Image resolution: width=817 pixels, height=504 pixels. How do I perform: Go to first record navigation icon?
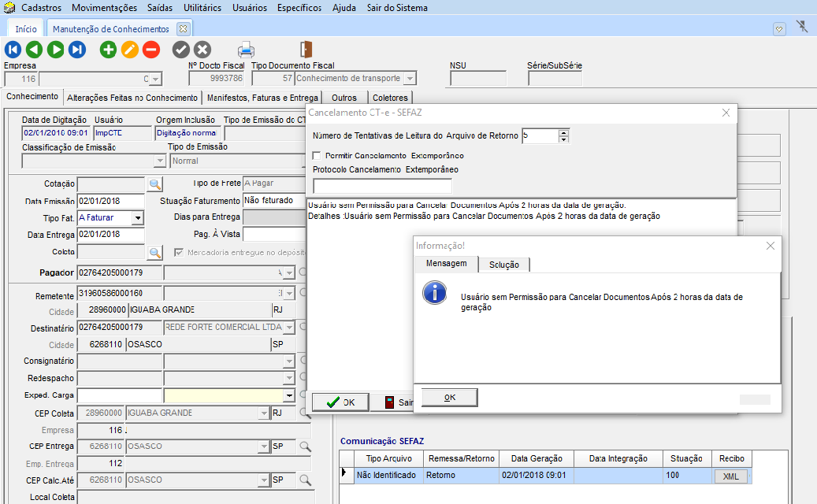pyautogui.click(x=13, y=50)
